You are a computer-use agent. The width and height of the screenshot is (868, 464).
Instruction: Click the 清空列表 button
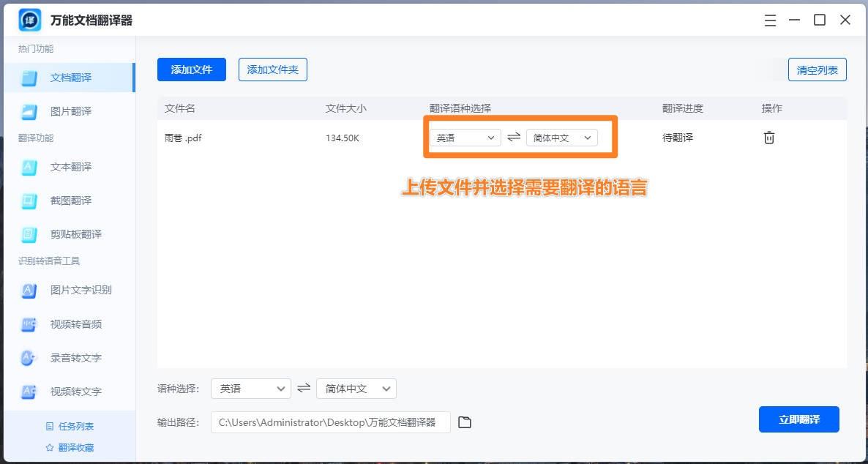point(817,70)
